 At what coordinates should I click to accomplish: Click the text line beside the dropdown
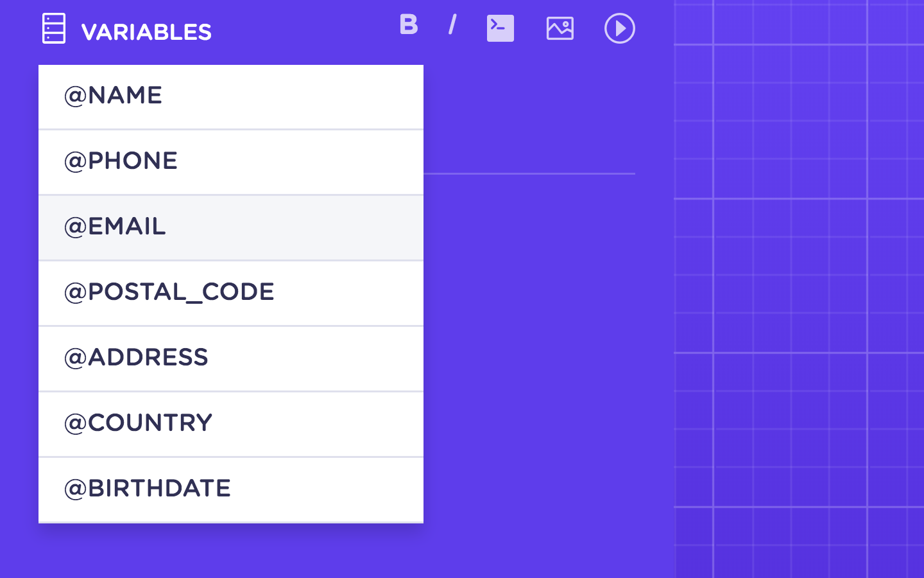pyautogui.click(x=529, y=173)
